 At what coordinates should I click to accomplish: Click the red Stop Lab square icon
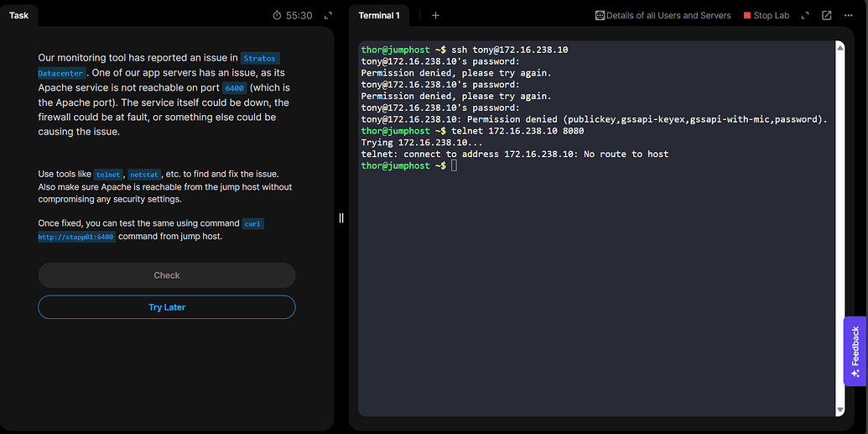coord(747,15)
